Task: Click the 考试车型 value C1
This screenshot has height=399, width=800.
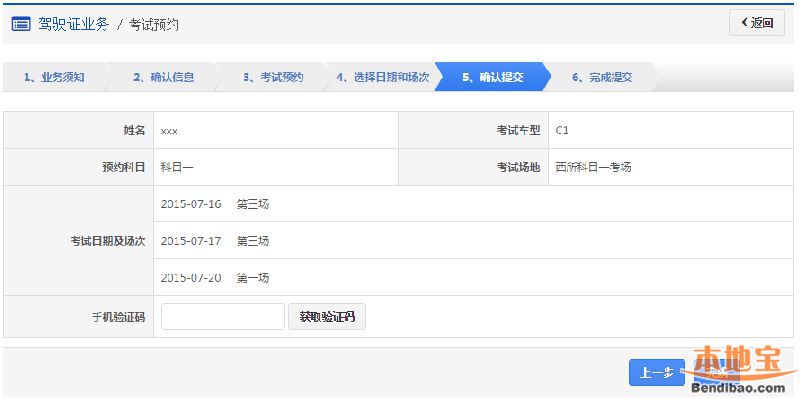Action: [562, 131]
